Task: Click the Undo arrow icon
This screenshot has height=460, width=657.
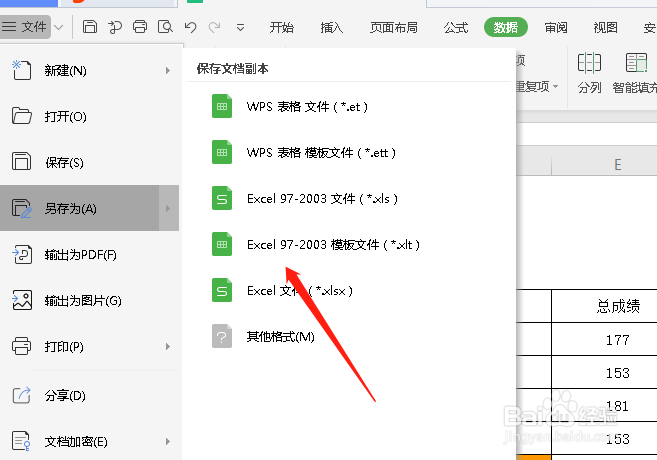Action: coord(191,27)
